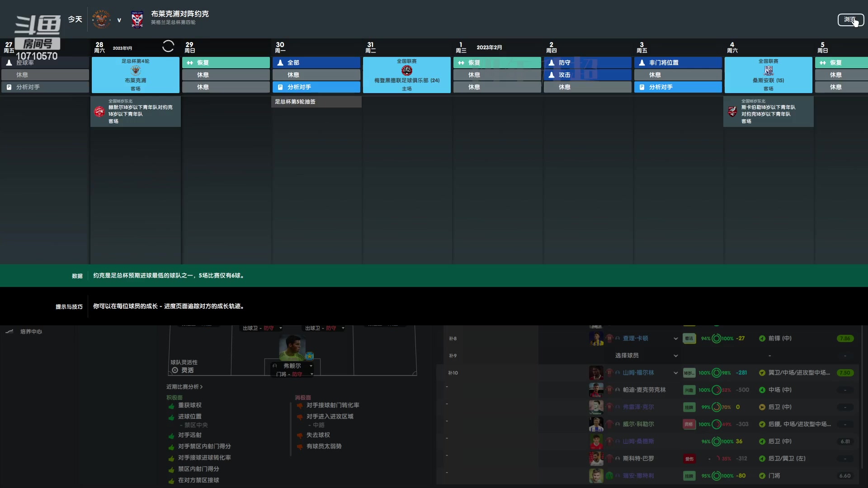Screen dimensions: 868x488
Task: Expand the dropdown next to 山姆·福尔林
Action: coord(675,373)
